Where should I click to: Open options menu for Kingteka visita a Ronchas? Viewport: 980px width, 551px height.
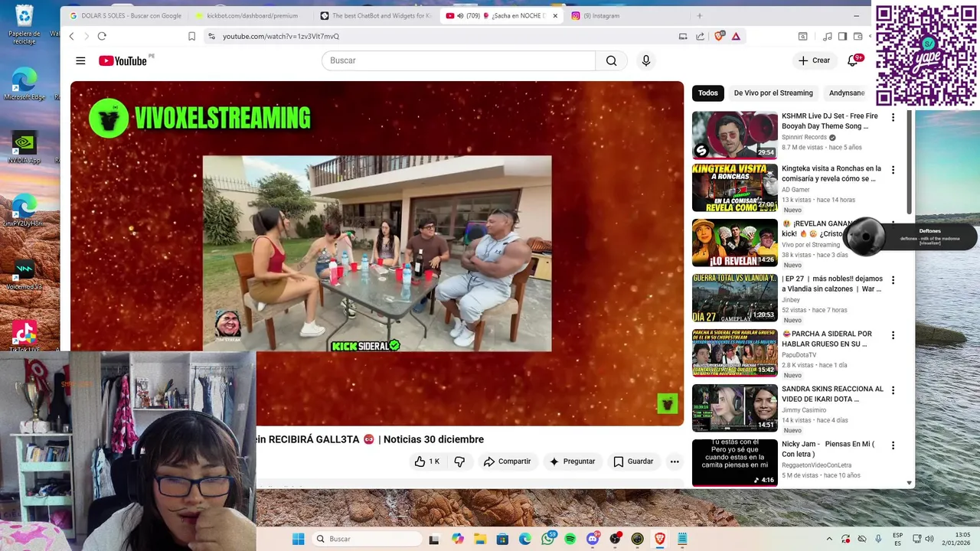pyautogui.click(x=893, y=170)
